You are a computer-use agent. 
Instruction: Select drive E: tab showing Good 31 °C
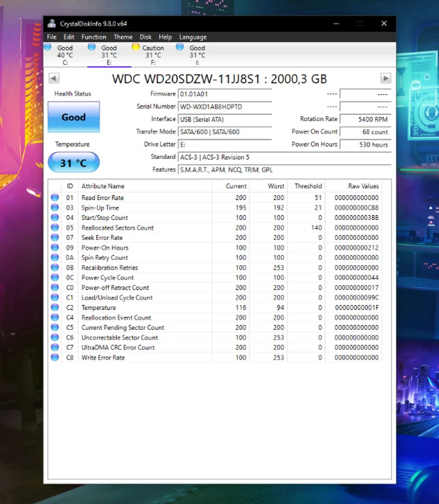pos(109,55)
